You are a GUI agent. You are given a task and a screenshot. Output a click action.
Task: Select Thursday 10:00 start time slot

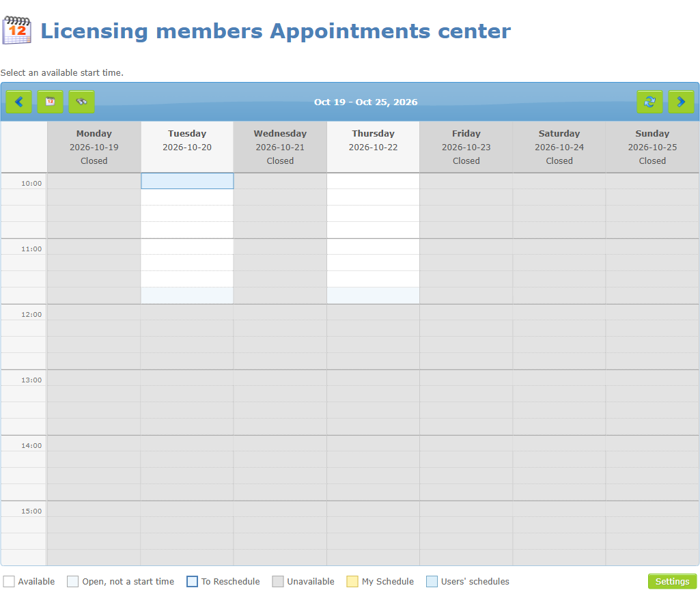[373, 181]
